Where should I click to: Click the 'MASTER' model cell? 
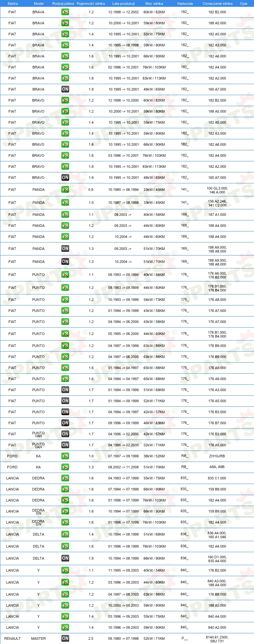coord(38,638)
